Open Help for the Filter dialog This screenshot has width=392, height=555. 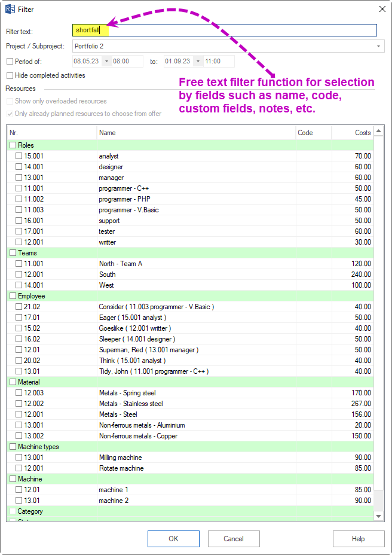click(359, 539)
